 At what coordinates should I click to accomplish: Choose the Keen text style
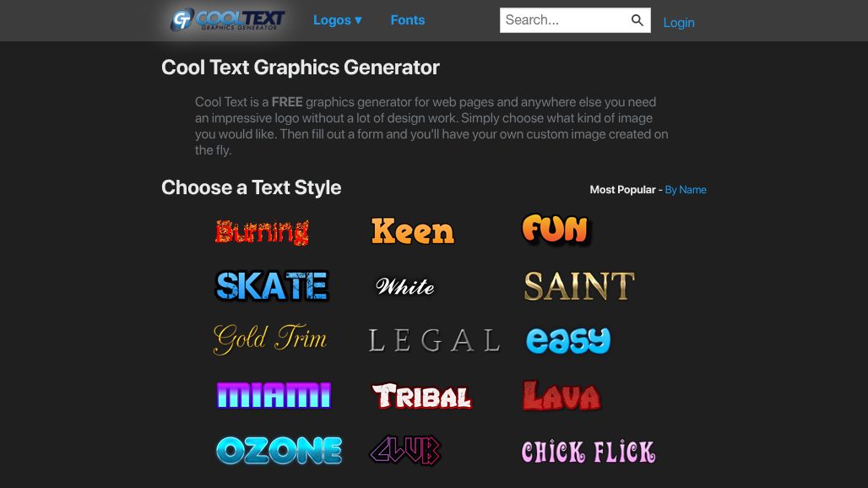pyautogui.click(x=413, y=231)
